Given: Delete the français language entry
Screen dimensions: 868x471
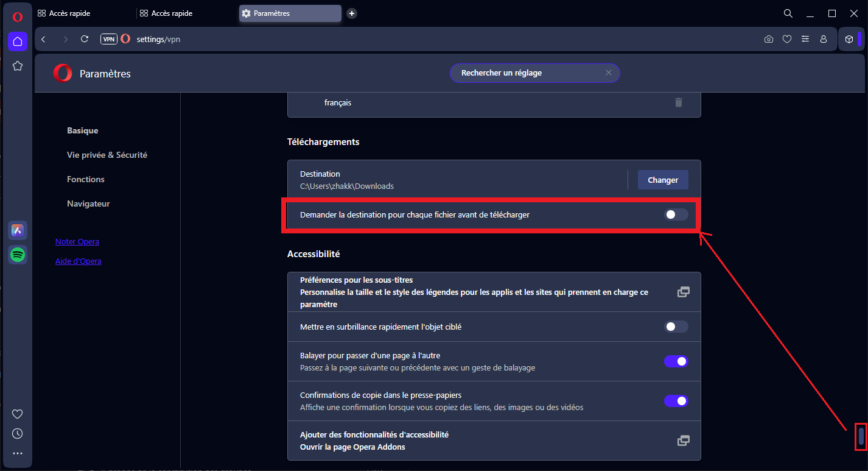Looking at the screenshot, I should (679, 102).
